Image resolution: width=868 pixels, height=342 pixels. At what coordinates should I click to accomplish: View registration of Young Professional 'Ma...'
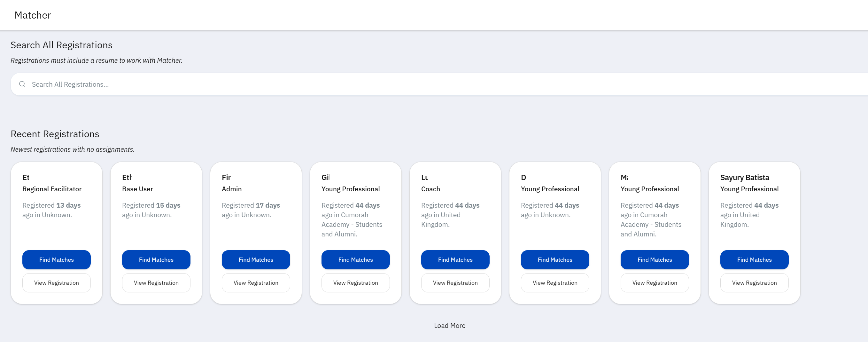coord(655,282)
